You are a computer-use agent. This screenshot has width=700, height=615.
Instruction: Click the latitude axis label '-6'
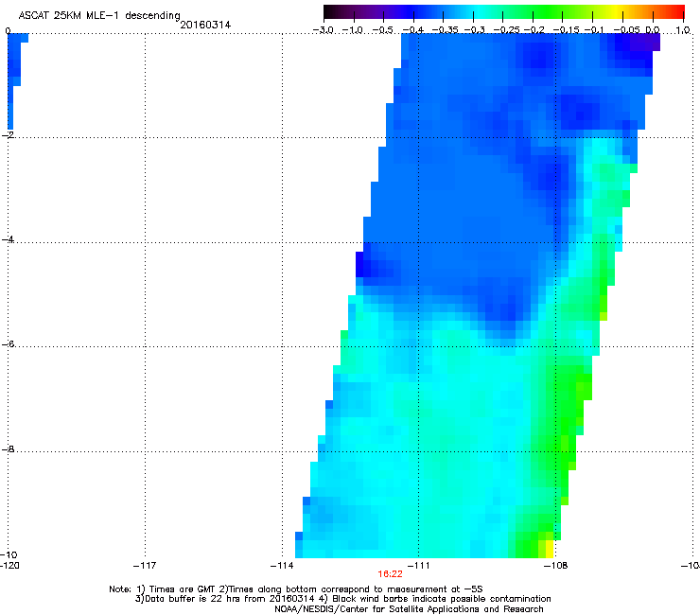tap(8, 343)
